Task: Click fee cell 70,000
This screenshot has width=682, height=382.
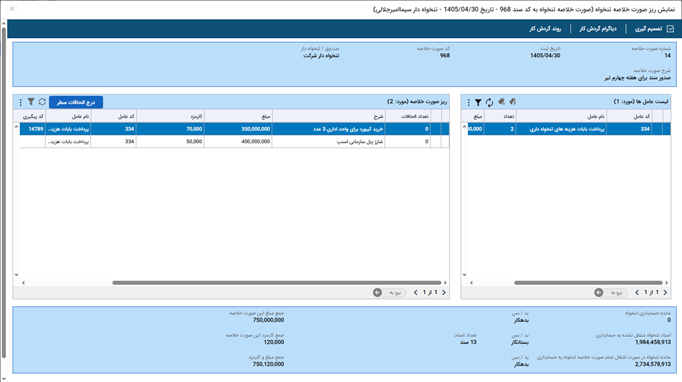Action: [170, 129]
